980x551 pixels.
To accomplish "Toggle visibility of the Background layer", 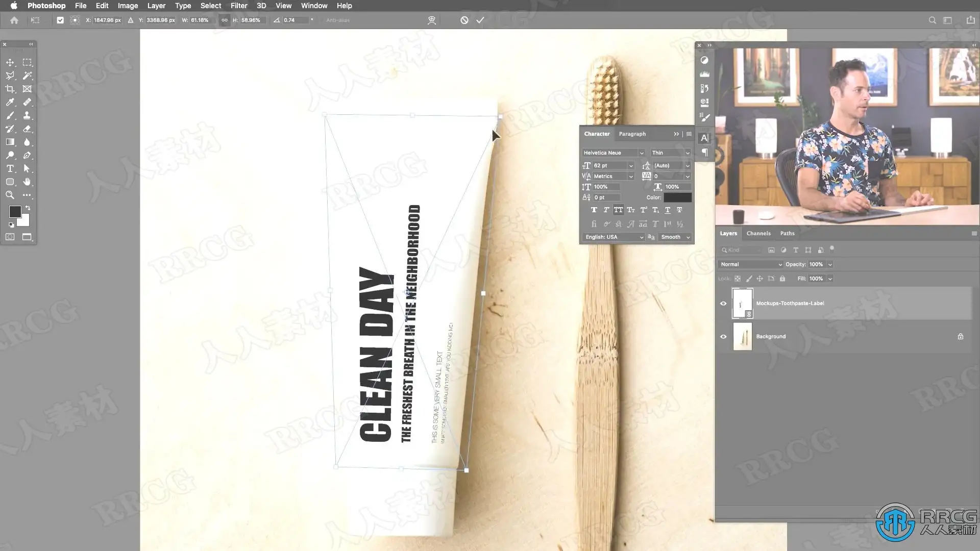I will [x=723, y=336].
